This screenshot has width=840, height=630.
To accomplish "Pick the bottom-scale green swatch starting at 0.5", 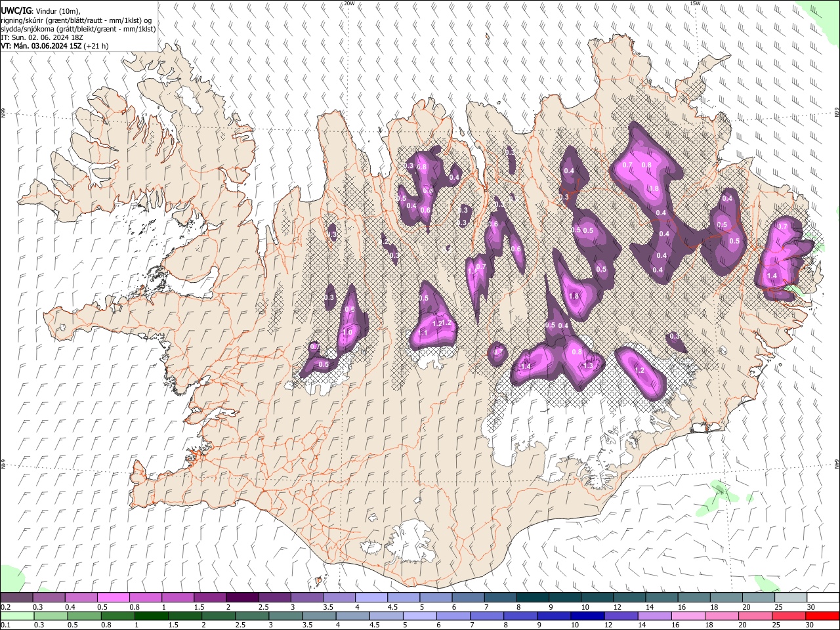I will coord(85,616).
